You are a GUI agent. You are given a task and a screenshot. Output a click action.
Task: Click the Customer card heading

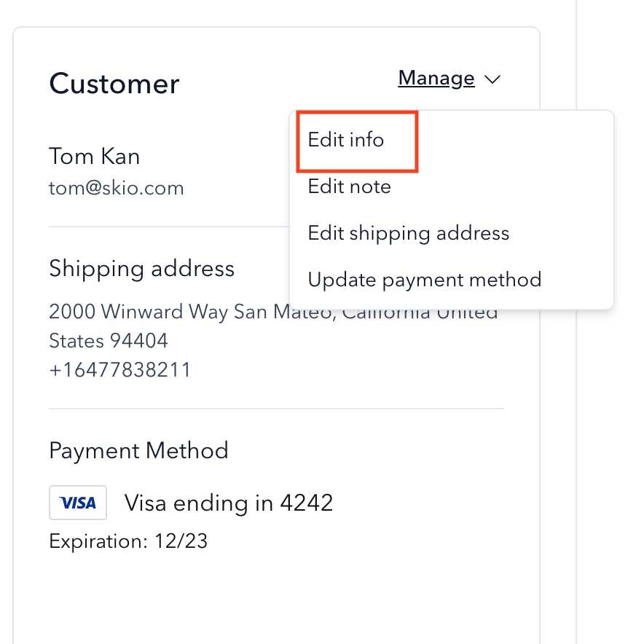[x=114, y=85]
